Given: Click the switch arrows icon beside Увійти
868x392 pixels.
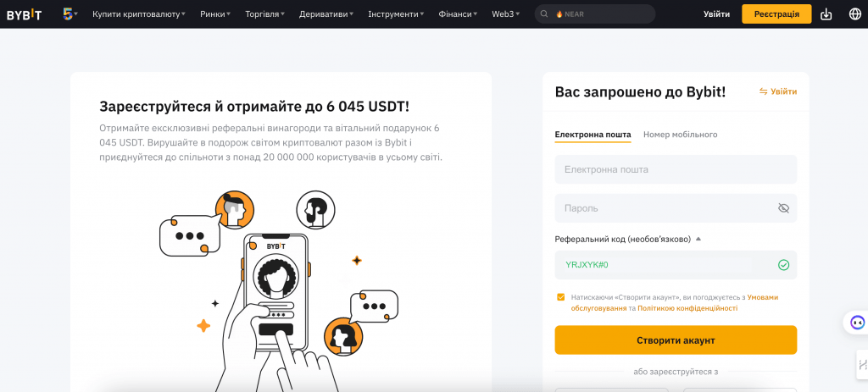Looking at the screenshot, I should (764, 91).
